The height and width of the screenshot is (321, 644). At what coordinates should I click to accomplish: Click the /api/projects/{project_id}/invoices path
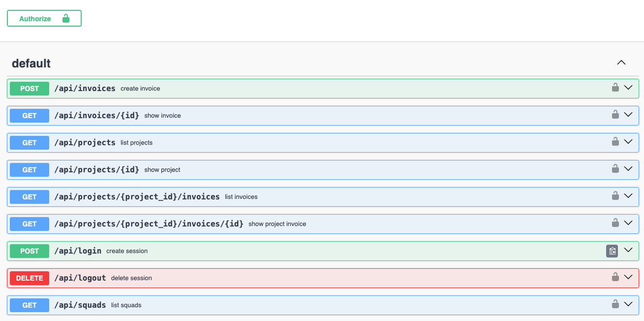point(137,197)
